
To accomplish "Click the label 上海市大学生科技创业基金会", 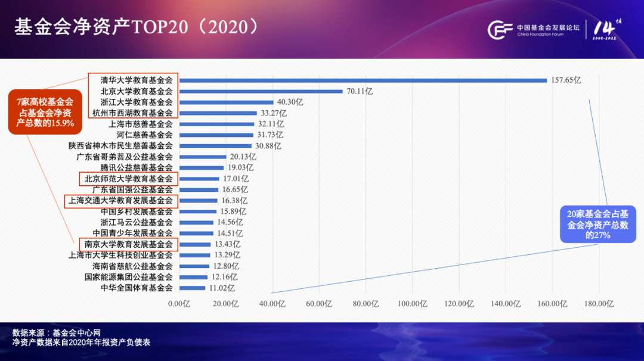I will [x=120, y=255].
